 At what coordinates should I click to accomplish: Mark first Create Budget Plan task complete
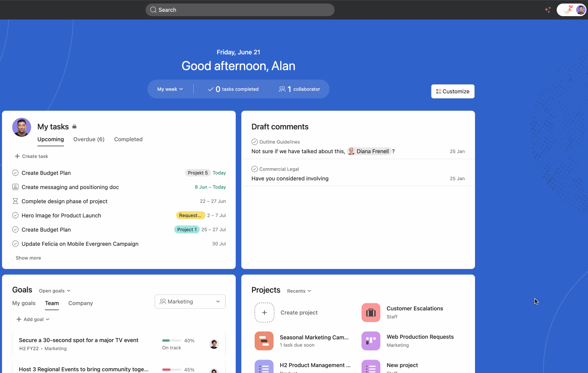coord(15,173)
